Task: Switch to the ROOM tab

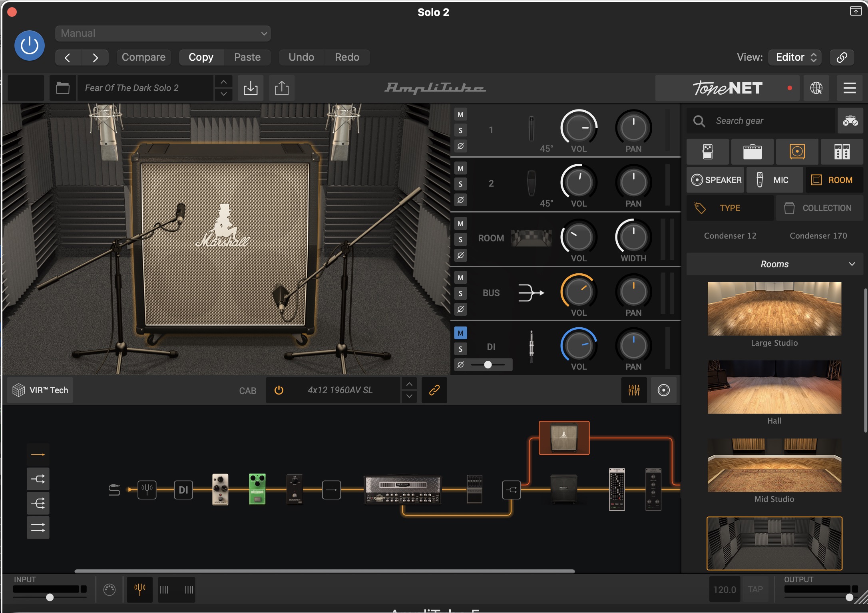Action: point(834,180)
